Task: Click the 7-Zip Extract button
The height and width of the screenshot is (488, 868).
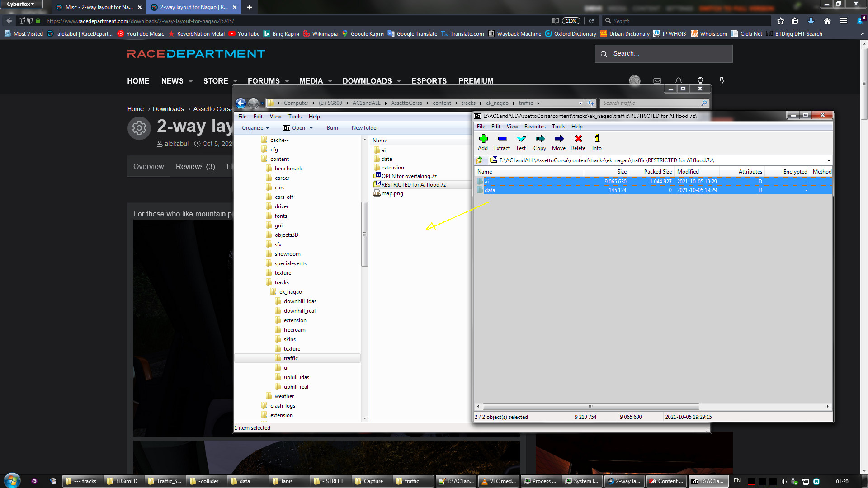Action: click(502, 142)
